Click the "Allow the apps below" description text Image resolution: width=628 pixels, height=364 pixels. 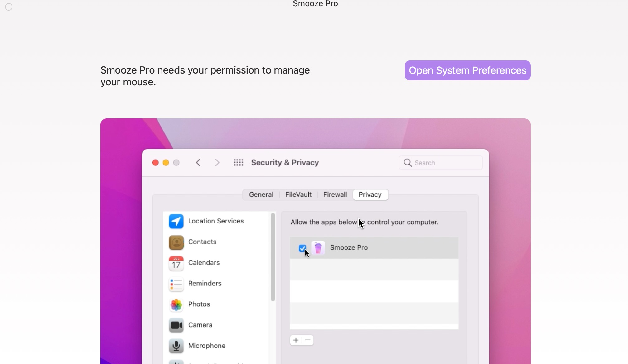[365, 222]
